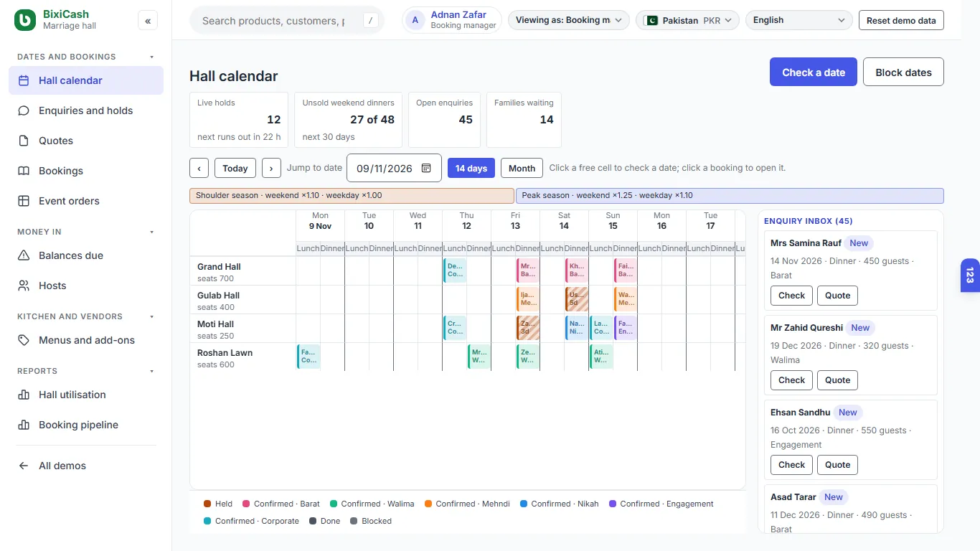This screenshot has width=980, height=551.
Task: Click the Check a date button
Action: (814, 72)
